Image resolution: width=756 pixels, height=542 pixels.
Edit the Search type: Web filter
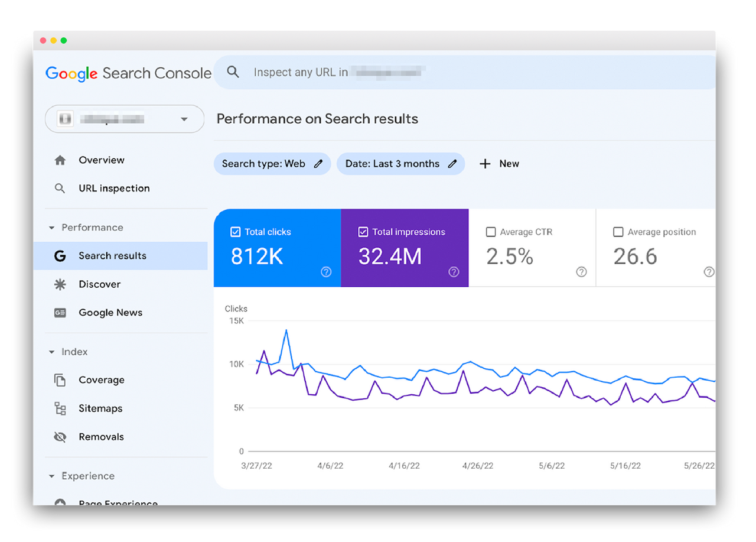point(272,164)
